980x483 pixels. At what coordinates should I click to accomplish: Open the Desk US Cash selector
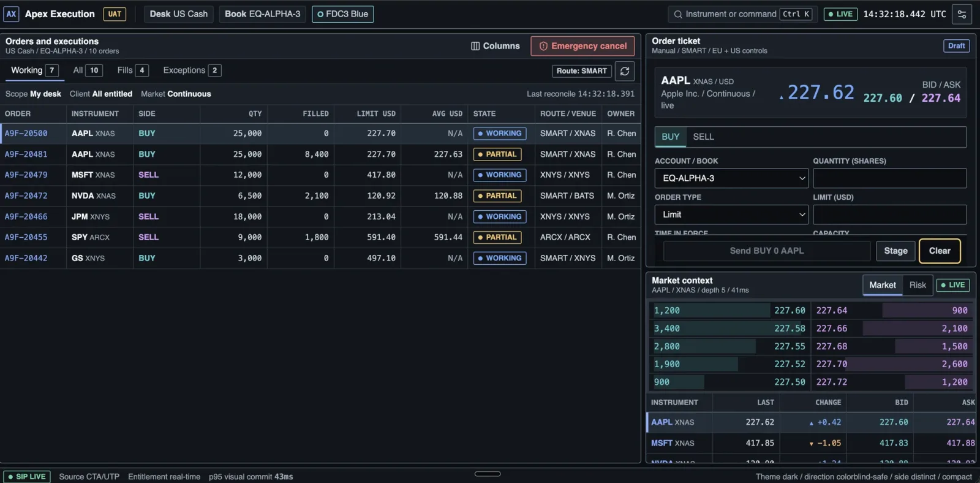(179, 14)
